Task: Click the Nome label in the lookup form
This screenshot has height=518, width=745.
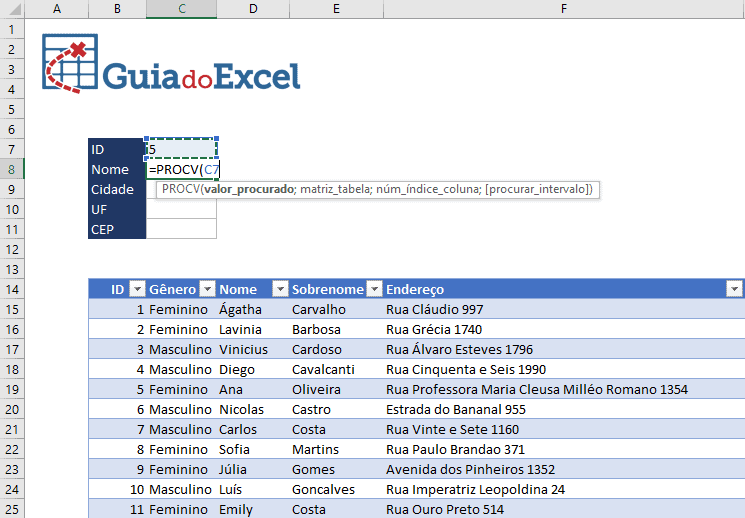Action: 117,169
